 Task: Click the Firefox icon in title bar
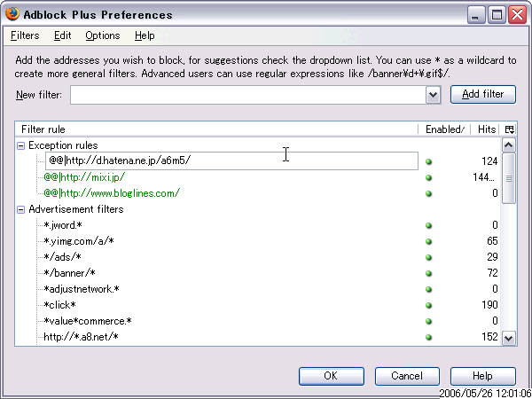click(x=12, y=14)
